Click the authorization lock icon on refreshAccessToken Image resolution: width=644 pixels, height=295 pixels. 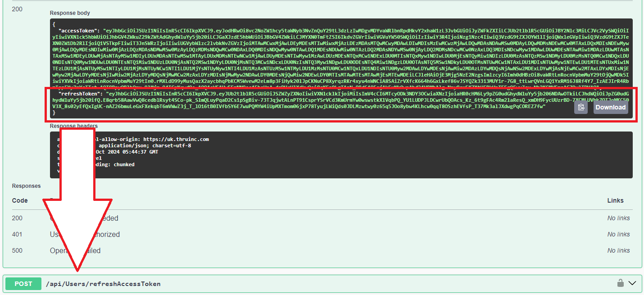coord(621,283)
